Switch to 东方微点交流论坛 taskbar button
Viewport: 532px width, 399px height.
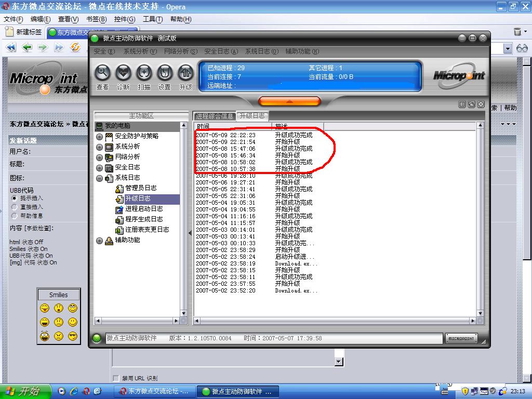154,391
